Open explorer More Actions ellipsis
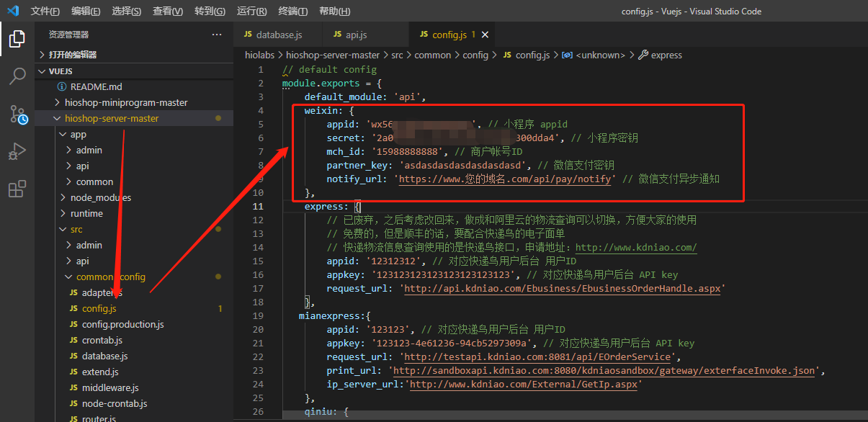The width and height of the screenshot is (868, 422). point(217,35)
